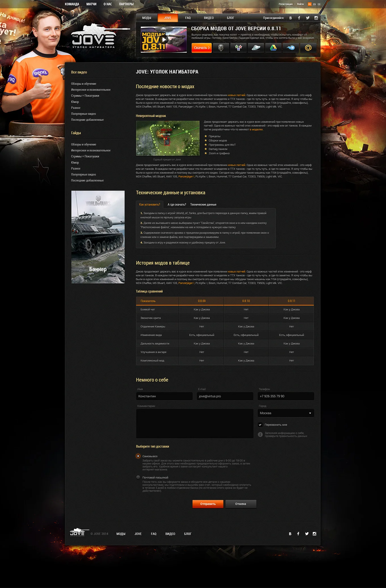
Task: Click the orange @ mail download icon
Action: click(308, 48)
